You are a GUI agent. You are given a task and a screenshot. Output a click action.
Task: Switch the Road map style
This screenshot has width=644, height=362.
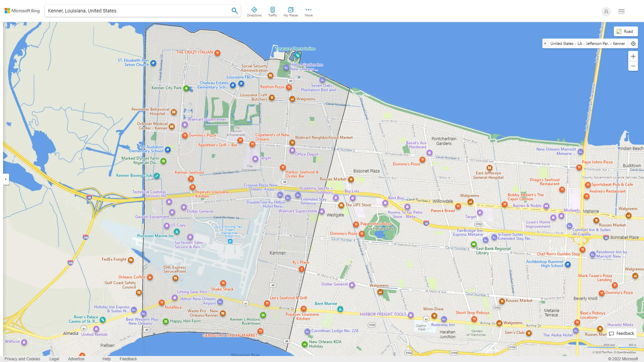[625, 32]
